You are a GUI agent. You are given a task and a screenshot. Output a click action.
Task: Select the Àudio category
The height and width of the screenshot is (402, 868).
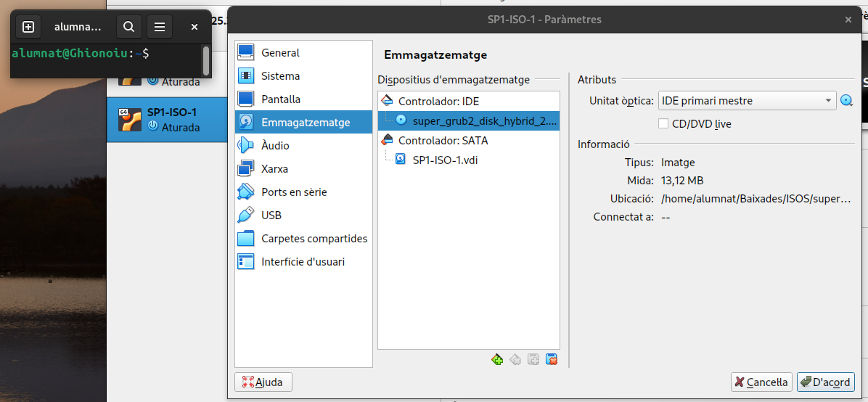click(x=275, y=146)
